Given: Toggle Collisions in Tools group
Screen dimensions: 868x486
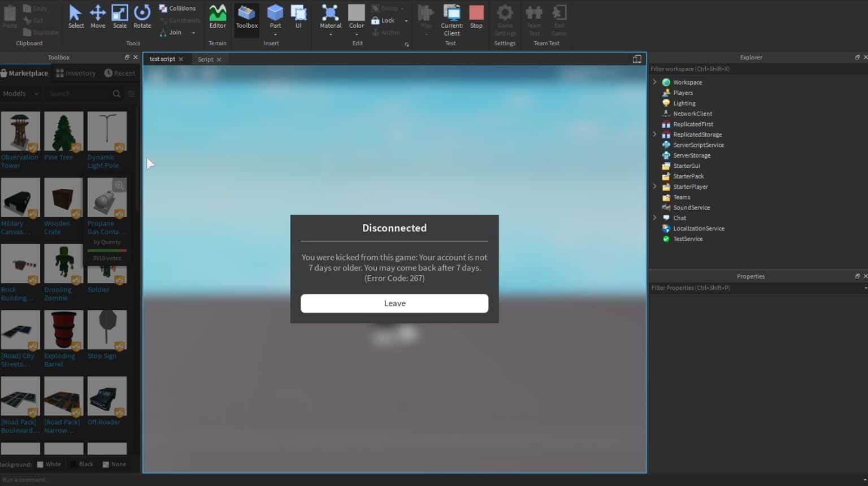Looking at the screenshot, I should coord(177,8).
